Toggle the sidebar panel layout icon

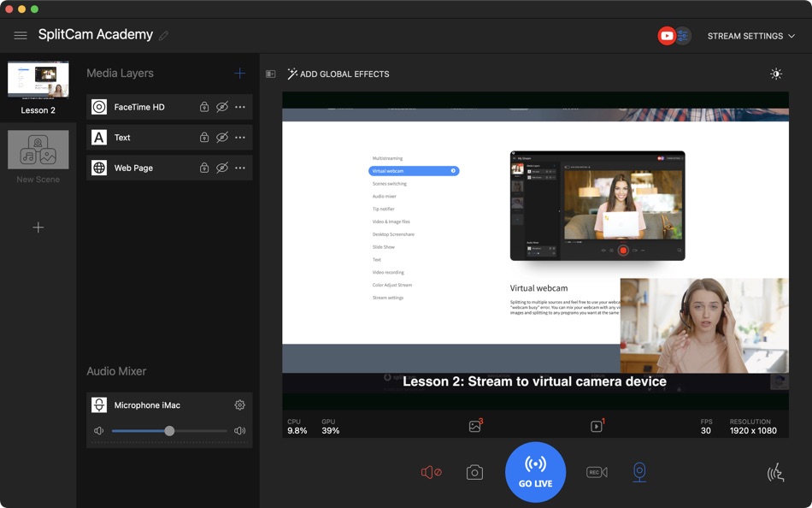point(271,74)
